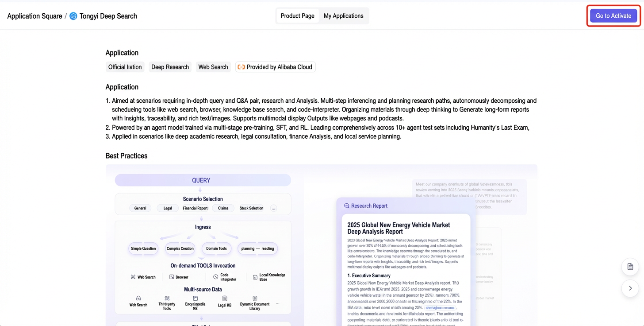Click the Multi-source Data label
Viewport: 644px width, 326px height.
tap(203, 290)
